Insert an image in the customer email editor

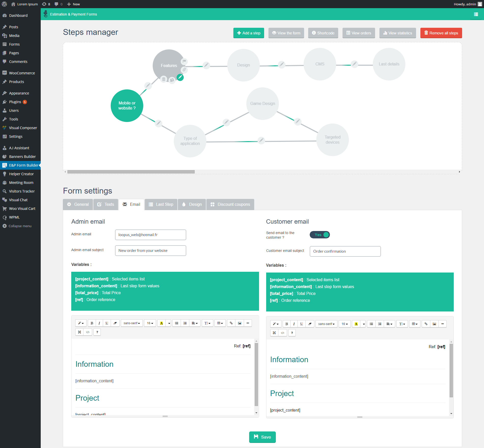tap(434, 324)
